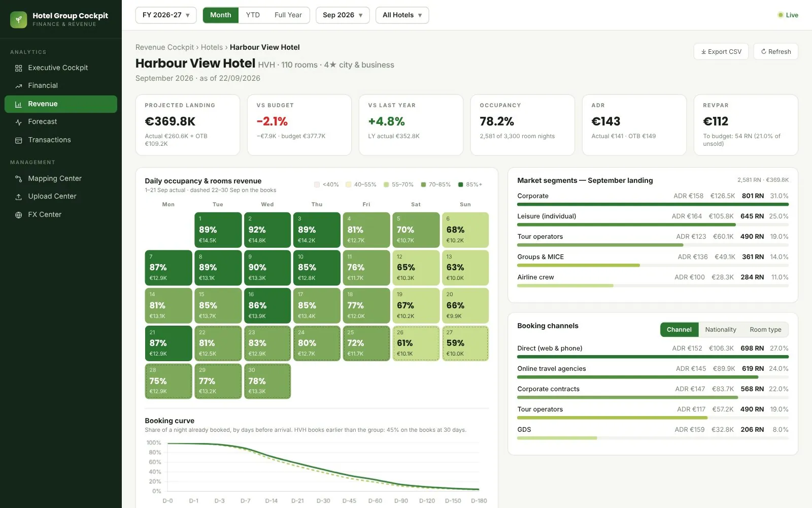Click the 55–70% legend swatch
This screenshot has height=508, width=812.
(386, 185)
